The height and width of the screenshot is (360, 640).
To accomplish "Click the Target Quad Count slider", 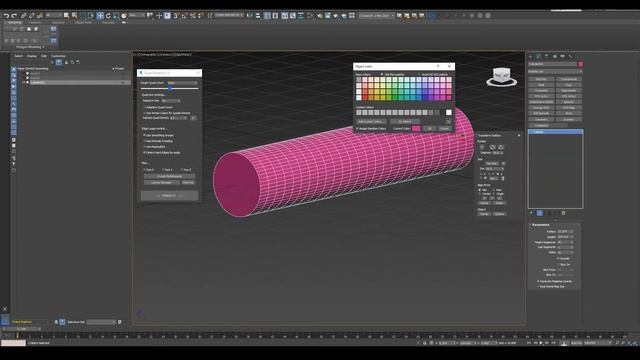I will 170,88.
